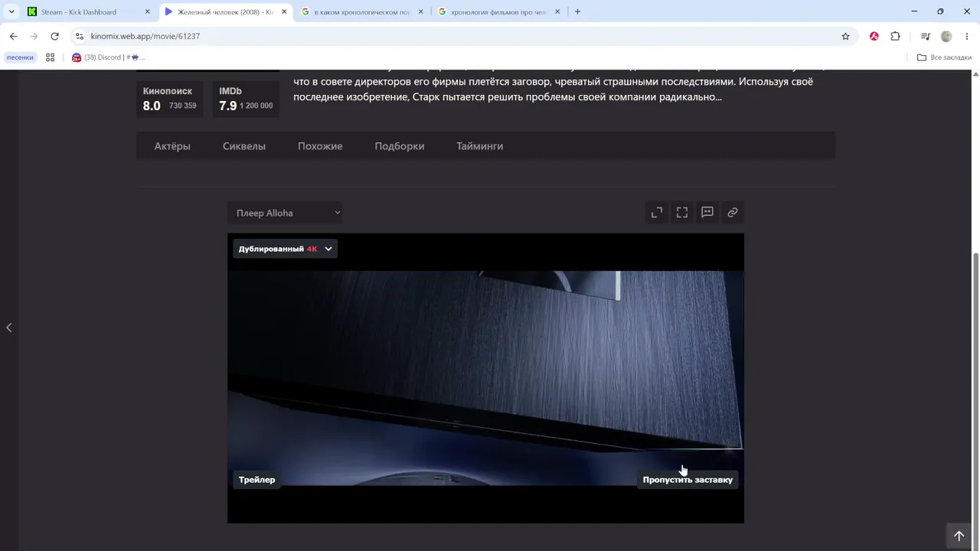
Task: Open the Актёры section tab
Action: coord(172,146)
